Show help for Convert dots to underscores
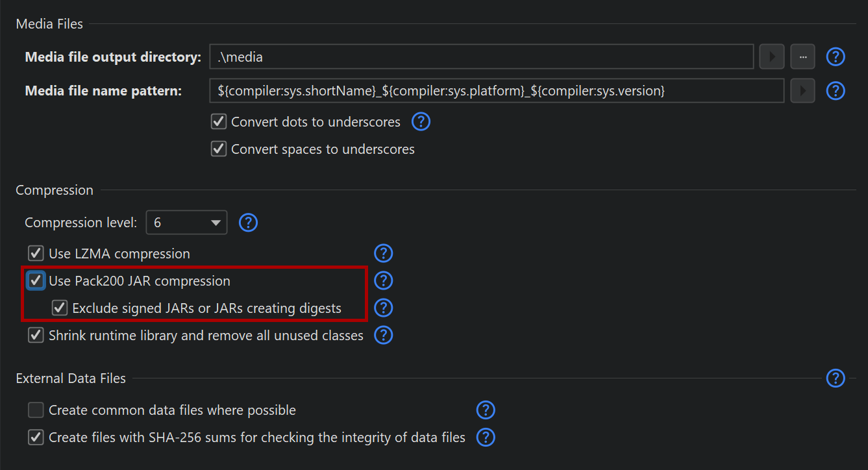This screenshot has width=868, height=470. pyautogui.click(x=421, y=121)
